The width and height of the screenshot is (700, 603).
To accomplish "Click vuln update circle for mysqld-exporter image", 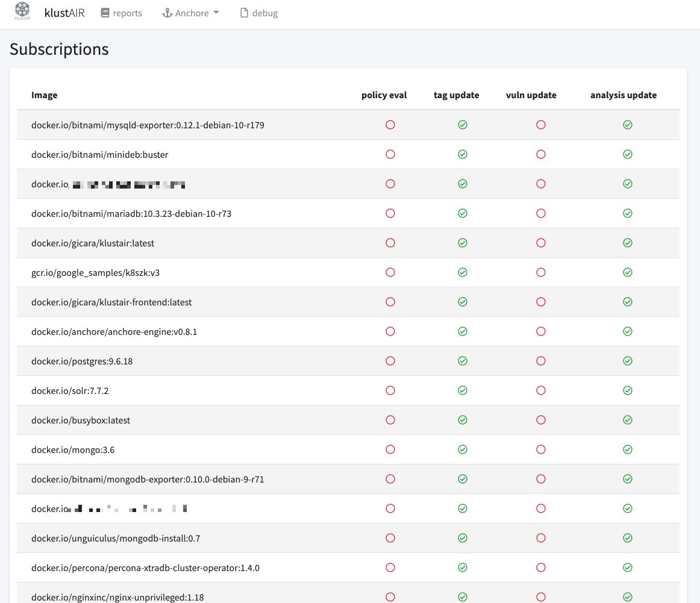I will (x=540, y=125).
